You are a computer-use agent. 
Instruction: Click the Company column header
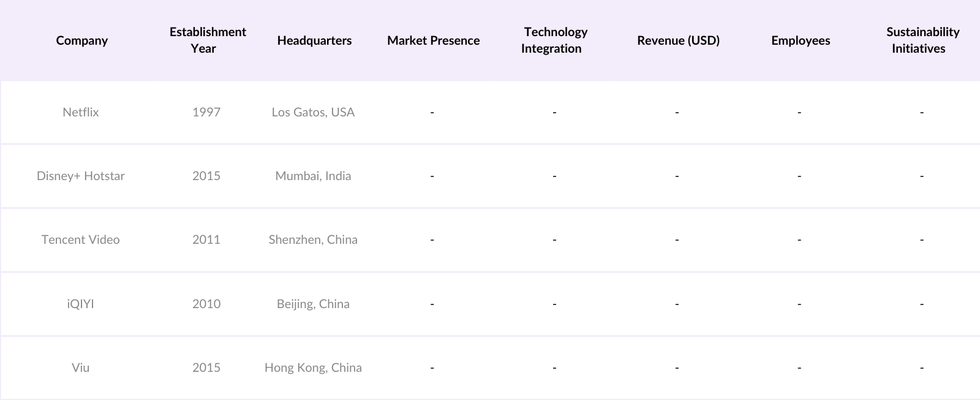pos(81,40)
